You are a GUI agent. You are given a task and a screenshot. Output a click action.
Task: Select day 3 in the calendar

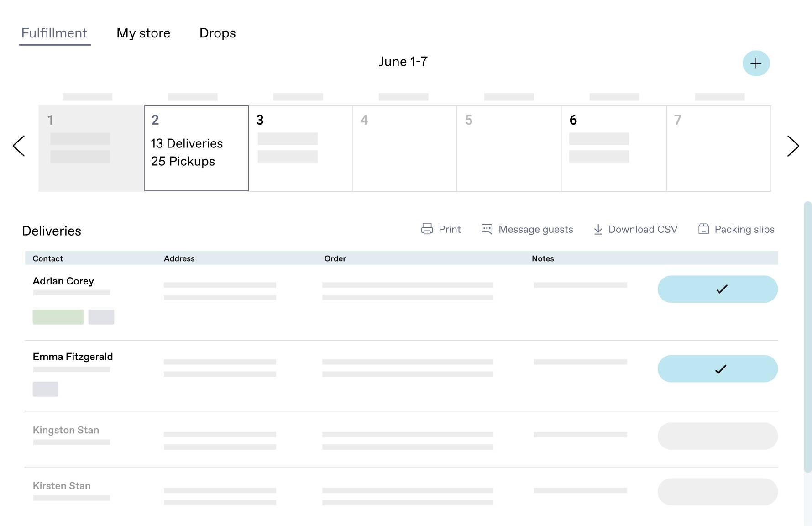(x=300, y=148)
